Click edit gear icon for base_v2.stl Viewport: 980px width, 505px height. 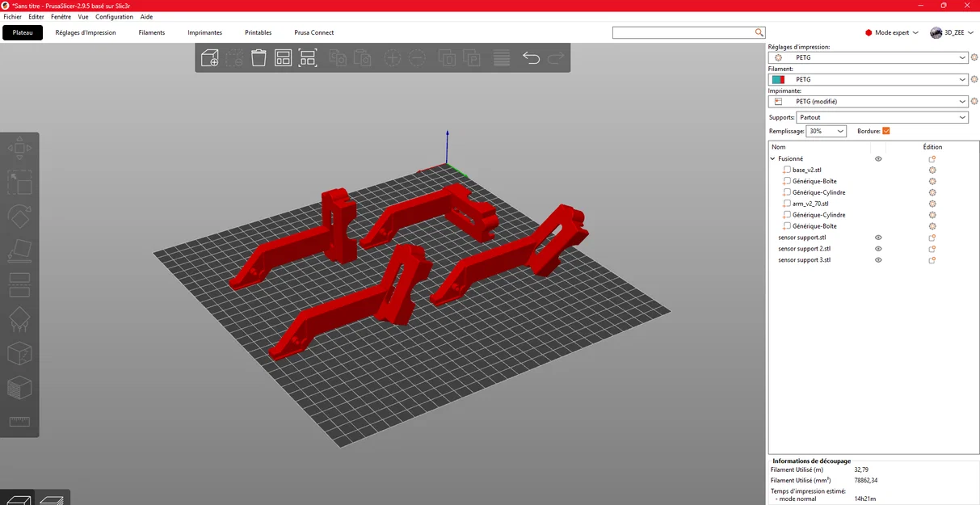(x=932, y=170)
